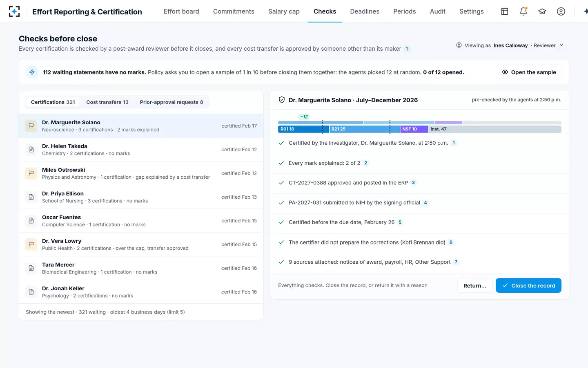Open source reference 3 on CT-2027-0388 line
Viewport: 588px width, 368px height.
click(x=413, y=183)
